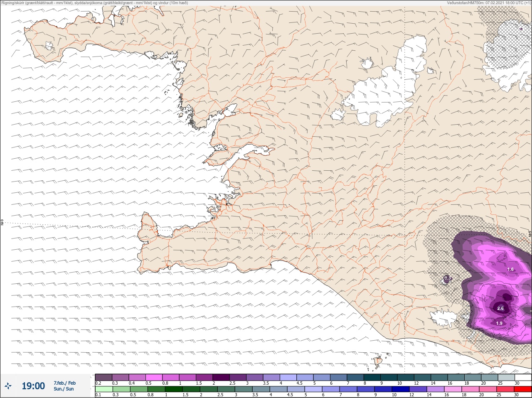
Task: Click the dark purple upper legend swatch above the 2 label
Action: tap(221, 377)
